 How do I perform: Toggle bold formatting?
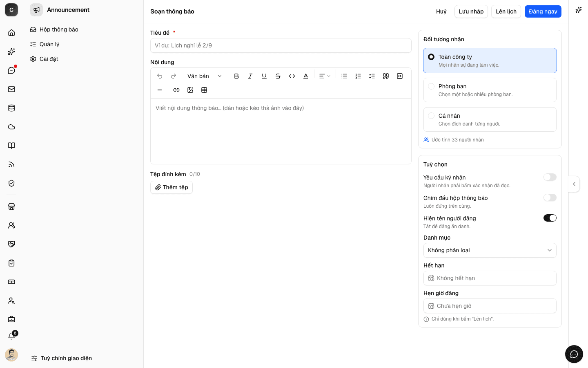(x=236, y=76)
